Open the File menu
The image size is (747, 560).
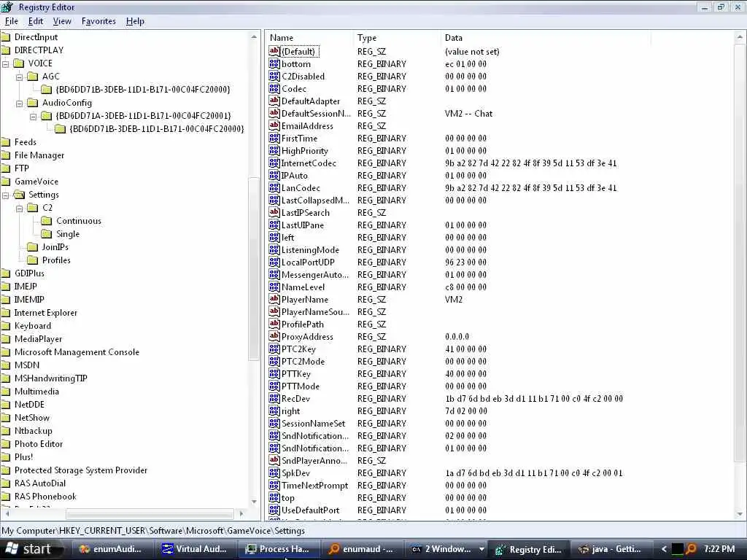click(12, 21)
